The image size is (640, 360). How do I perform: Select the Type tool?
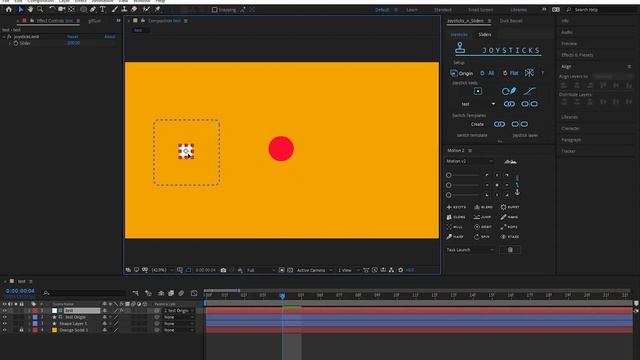(x=102, y=9)
